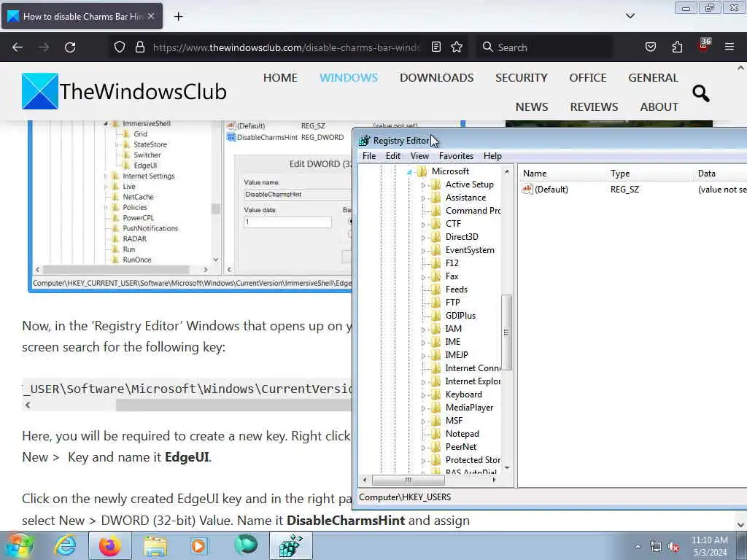Screen dimensions: 747x560
Task: Open the File menu in Registry Editor
Action: [x=368, y=156]
